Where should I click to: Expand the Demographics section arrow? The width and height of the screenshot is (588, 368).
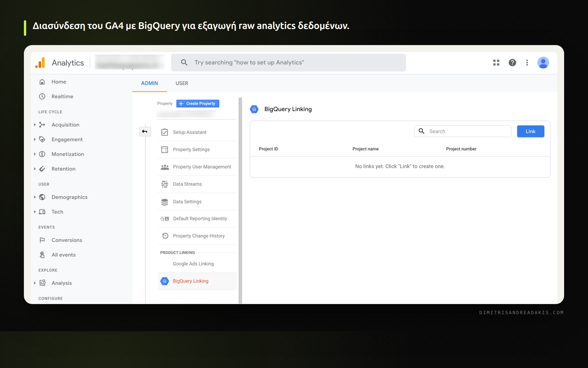(35, 197)
